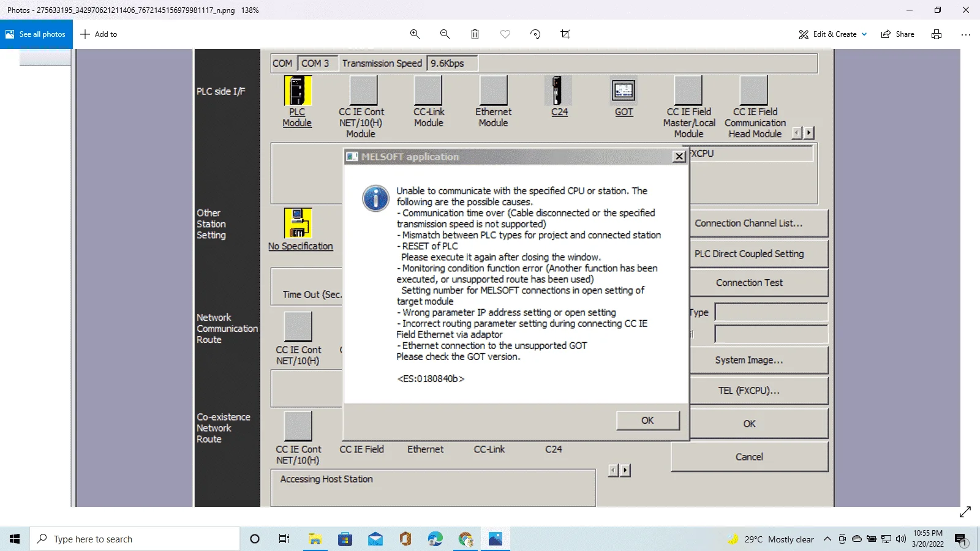Open the Office app on taskbar
Screen dimensions: 980x551
pyautogui.click(x=405, y=539)
